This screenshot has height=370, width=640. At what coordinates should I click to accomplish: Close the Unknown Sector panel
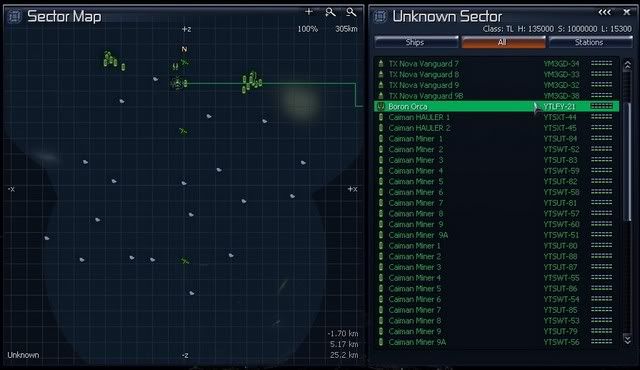[627, 12]
